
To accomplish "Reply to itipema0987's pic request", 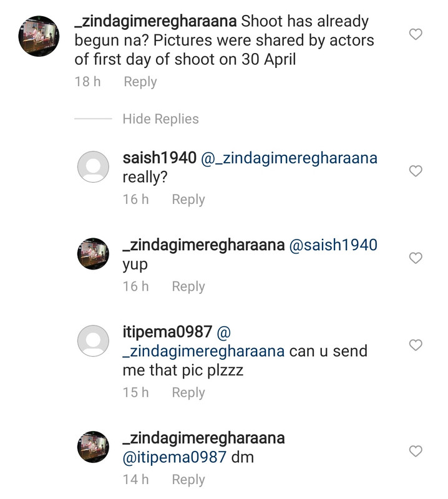I will 188,392.
